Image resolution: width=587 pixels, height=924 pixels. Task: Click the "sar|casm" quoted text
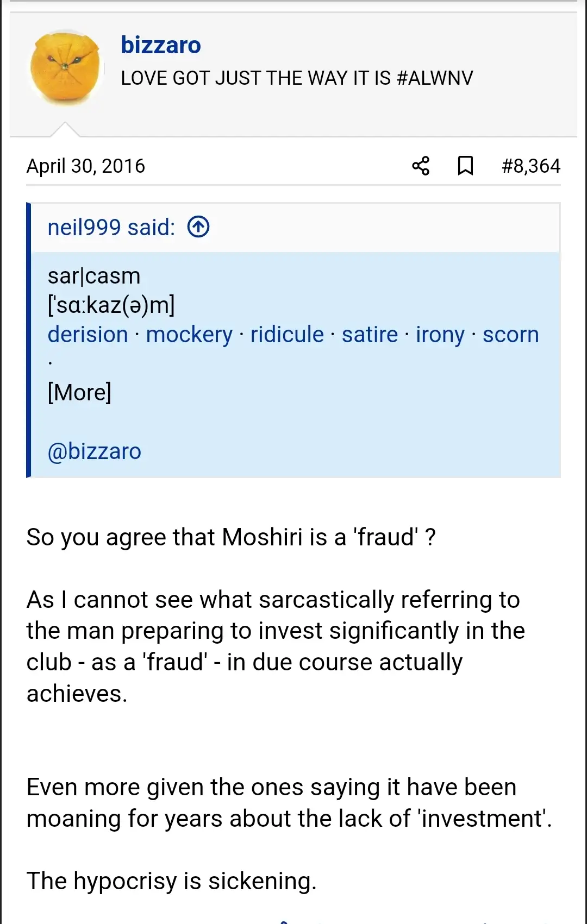click(x=94, y=276)
